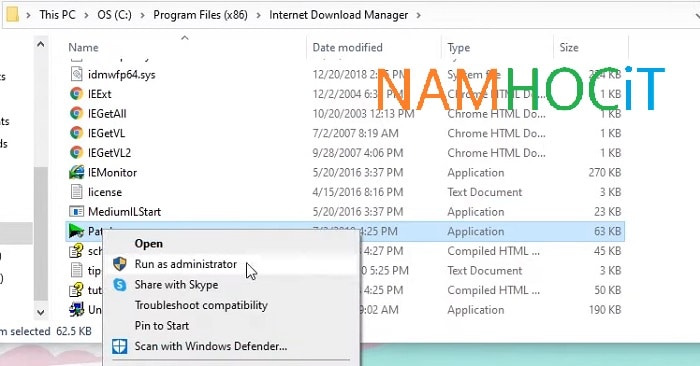Click the help file icon beside tut
This screenshot has height=366, width=700.
[76, 290]
